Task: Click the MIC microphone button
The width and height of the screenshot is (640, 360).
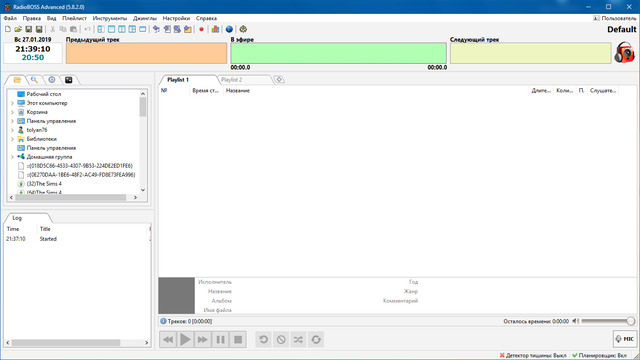Action: point(625,339)
